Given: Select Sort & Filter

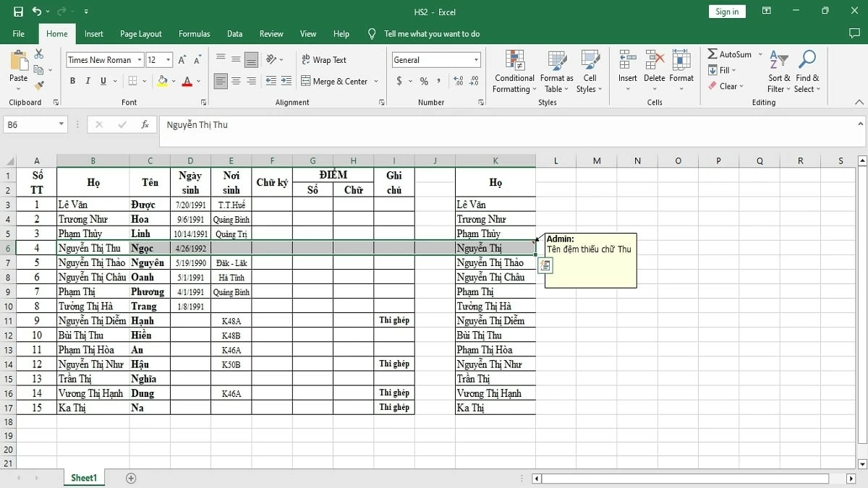Looking at the screenshot, I should click(778, 70).
